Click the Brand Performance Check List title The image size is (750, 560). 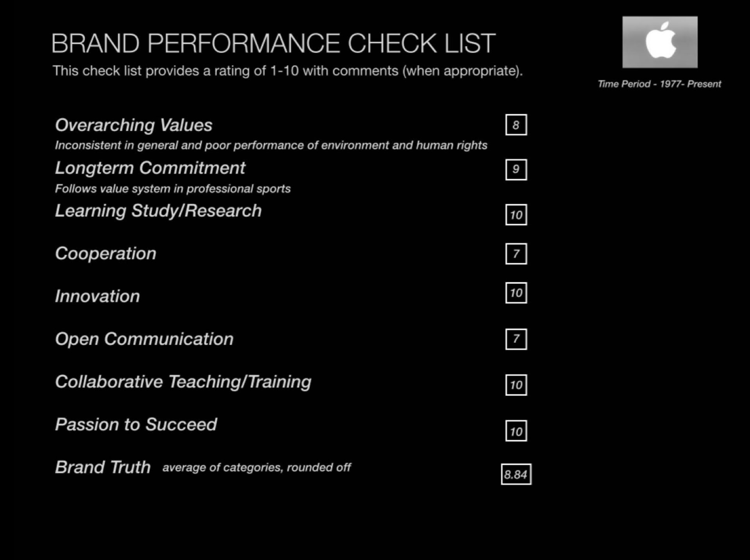tap(273, 43)
